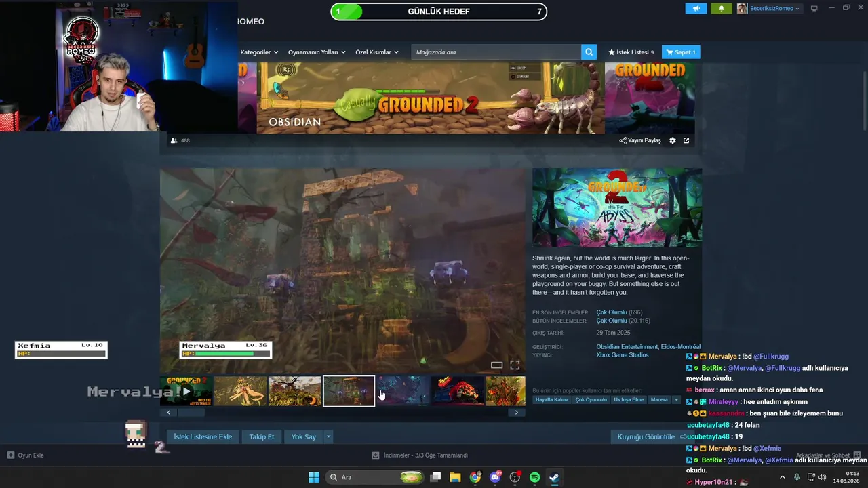
Task: Open the network tray icon
Action: 810,477
